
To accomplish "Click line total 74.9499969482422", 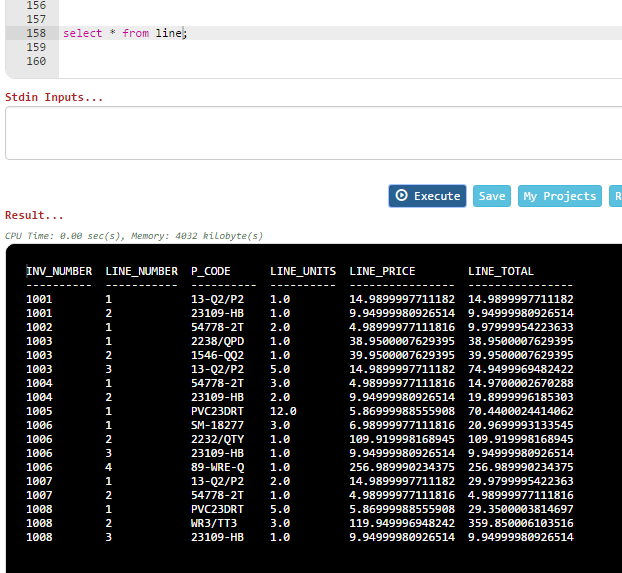I will pyautogui.click(x=521, y=369).
